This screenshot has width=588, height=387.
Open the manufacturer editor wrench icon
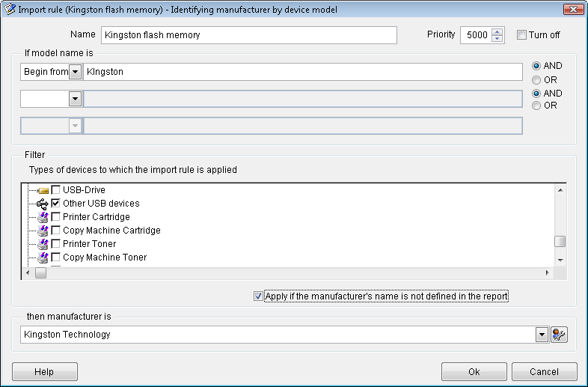pyautogui.click(x=559, y=335)
